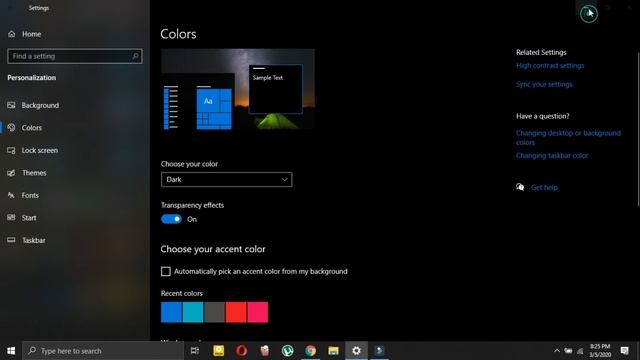
Task: Click the Find a setting search box
Action: [75, 56]
